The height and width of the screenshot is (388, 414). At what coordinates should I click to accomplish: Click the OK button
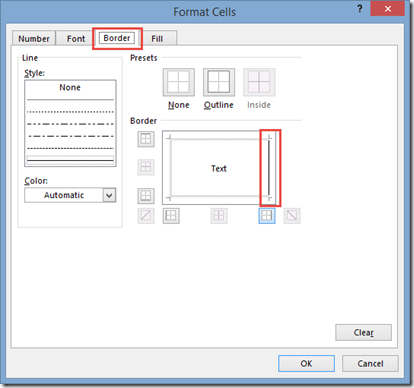point(306,363)
